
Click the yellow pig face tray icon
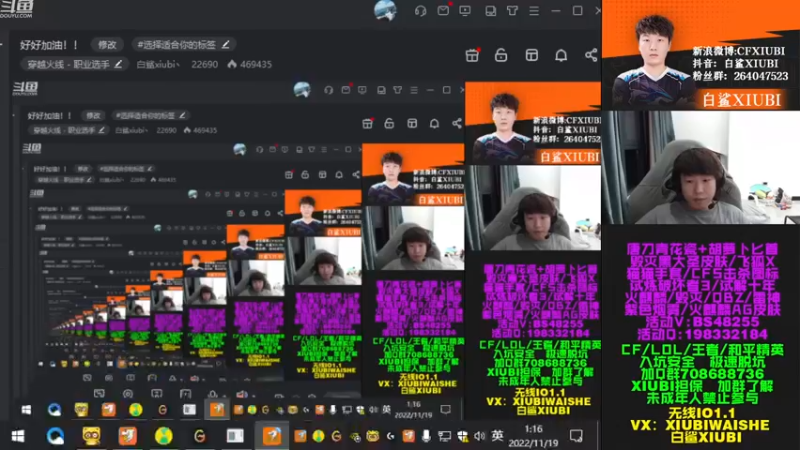373,436
